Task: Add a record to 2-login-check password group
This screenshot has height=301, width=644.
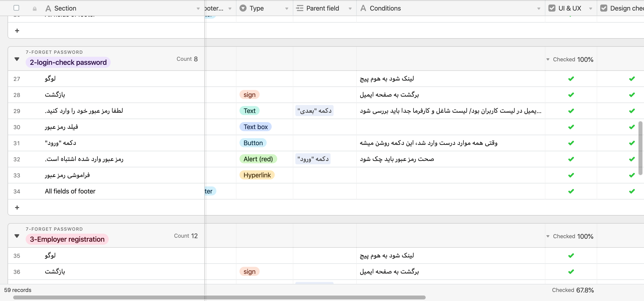Action: coord(17,208)
